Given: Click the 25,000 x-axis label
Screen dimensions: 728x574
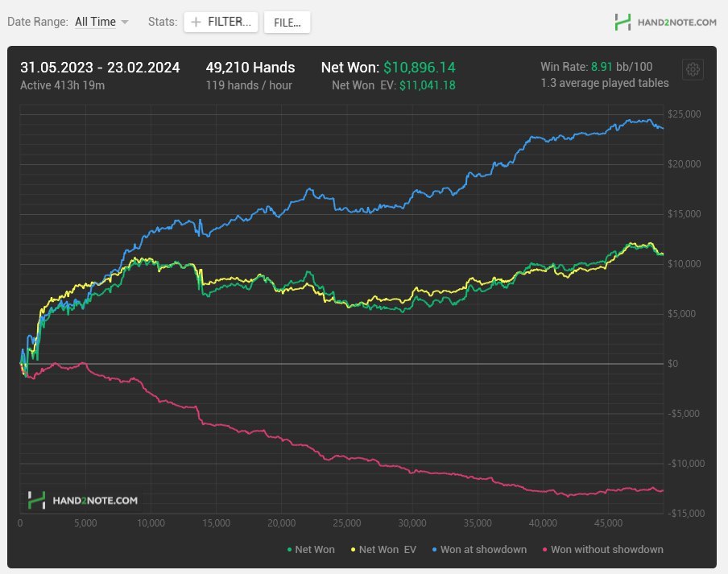Looking at the screenshot, I should coord(347,523).
